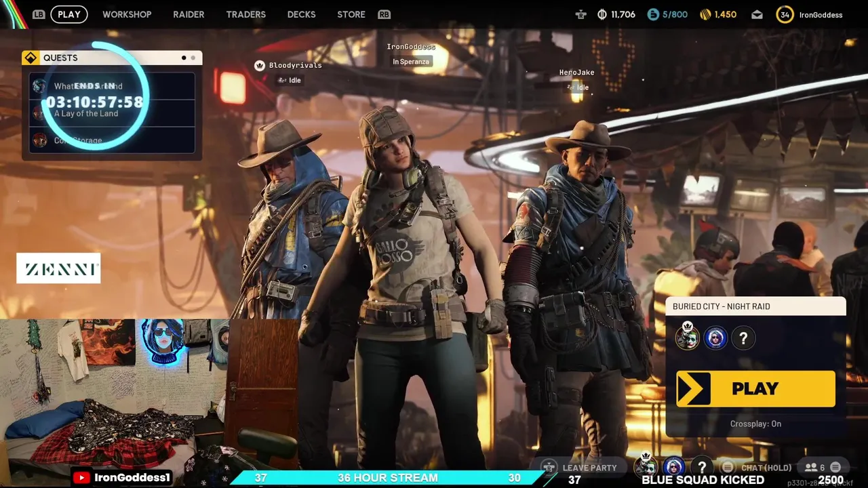Image resolution: width=868 pixels, height=488 pixels.
Task: Click the blue-haired party avatar in bottom bar
Action: (673, 466)
